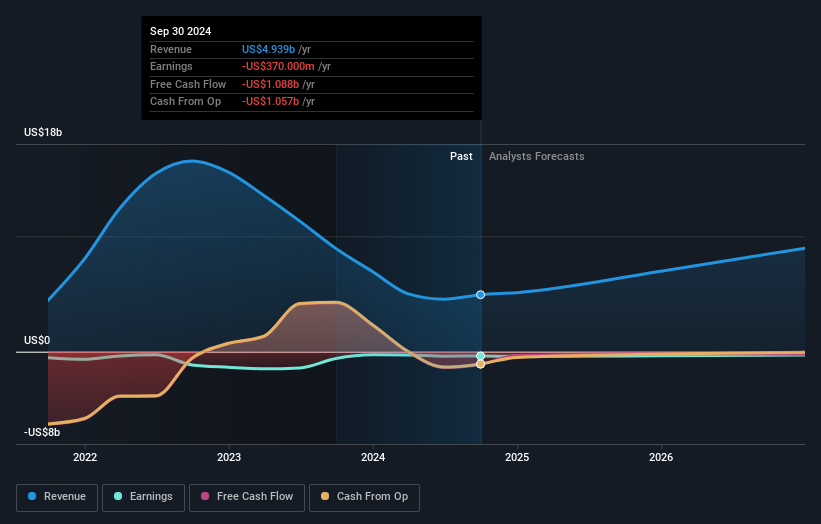Click the teal Earnings data point marker
The height and width of the screenshot is (524, 821).
pos(481,356)
